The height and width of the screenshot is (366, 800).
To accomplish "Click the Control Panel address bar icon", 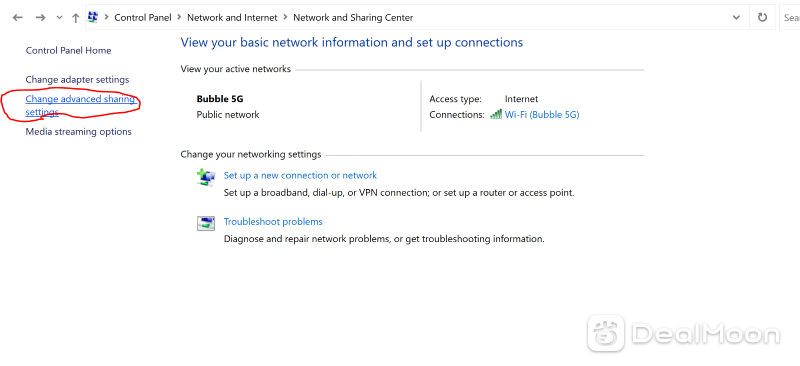I will [93, 17].
